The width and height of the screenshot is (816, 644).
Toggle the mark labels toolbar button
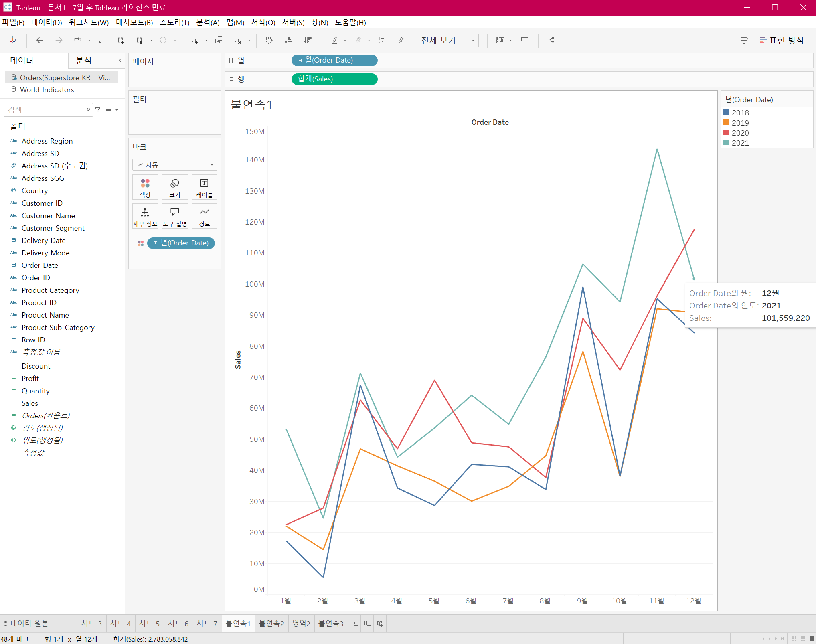(383, 40)
